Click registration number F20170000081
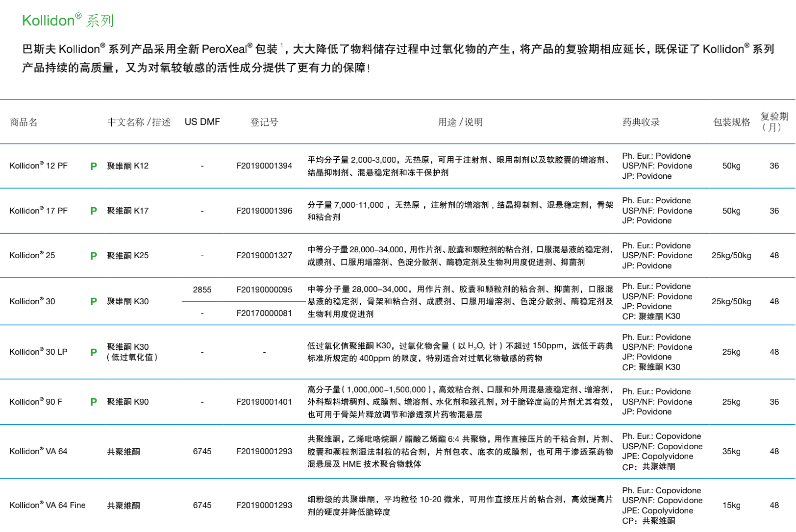Viewport: 796px width, 532px height. [264, 313]
